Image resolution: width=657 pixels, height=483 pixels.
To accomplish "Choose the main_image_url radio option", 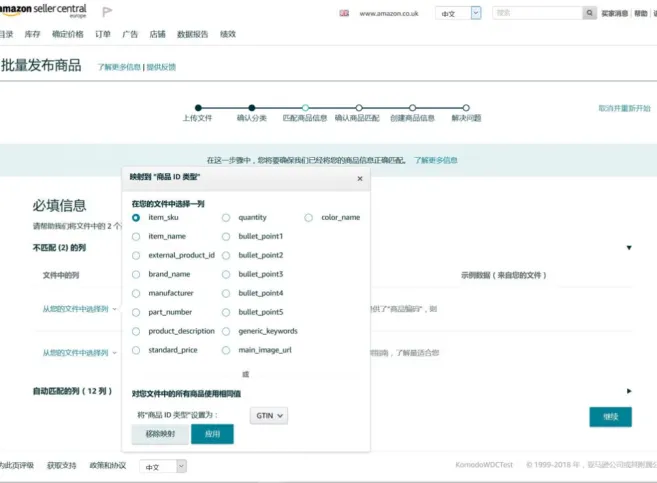I will [226, 350].
